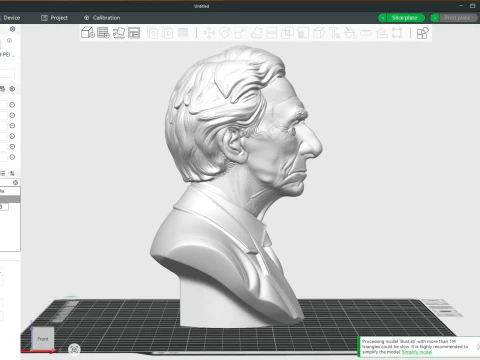
Task: Open printer settings gear in sidebar
Action: 12,29
